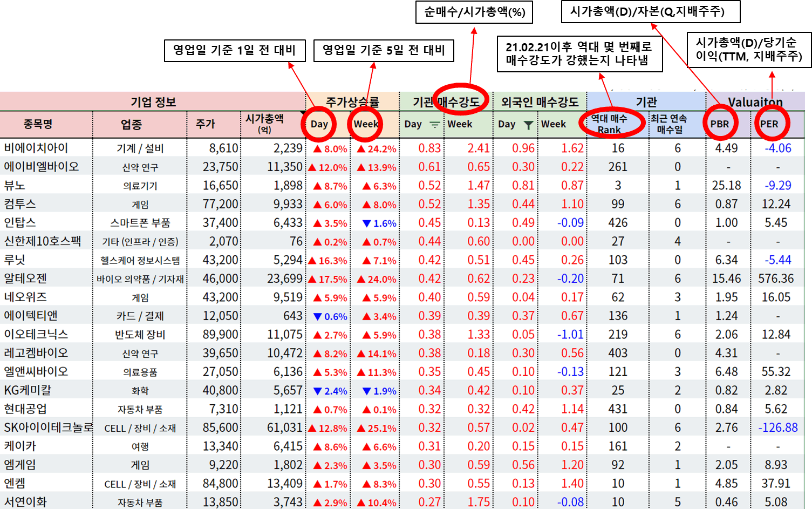Select the Week header under 기관 매수강도
812x509 pixels.
click(460, 124)
